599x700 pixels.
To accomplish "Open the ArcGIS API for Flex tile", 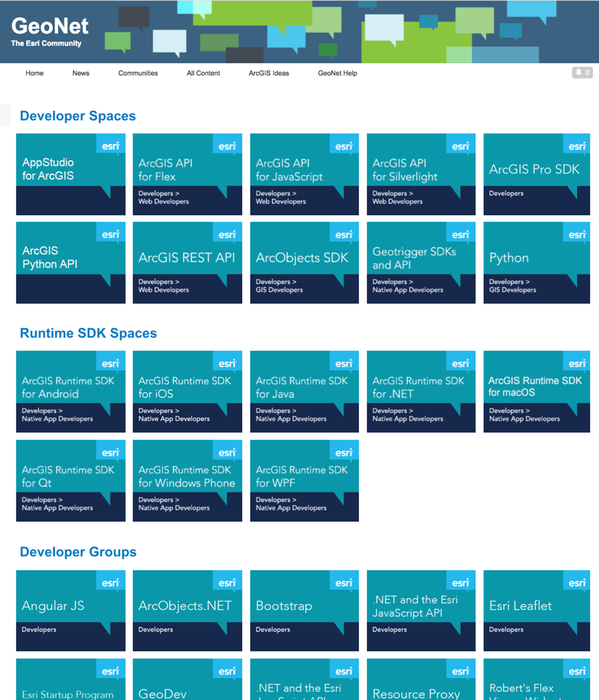I will [188, 174].
